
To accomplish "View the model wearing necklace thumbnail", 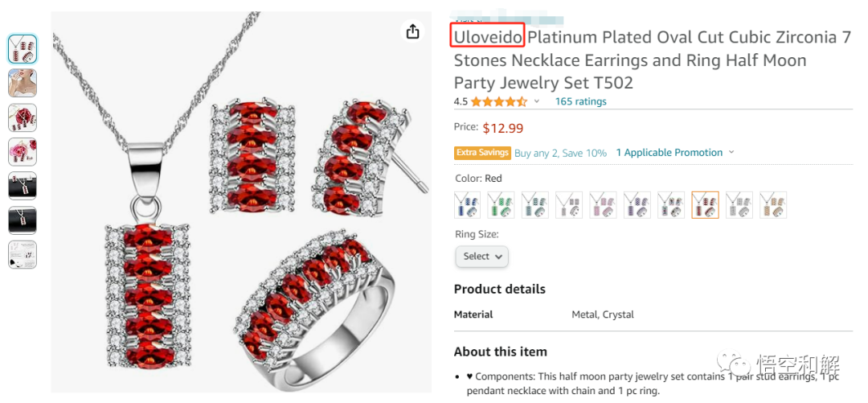I will pyautogui.click(x=23, y=83).
